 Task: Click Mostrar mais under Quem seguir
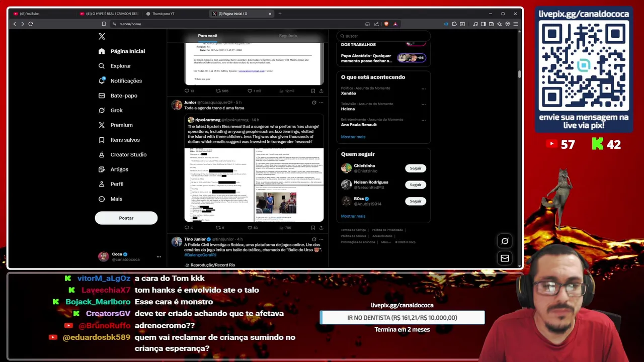tap(353, 216)
